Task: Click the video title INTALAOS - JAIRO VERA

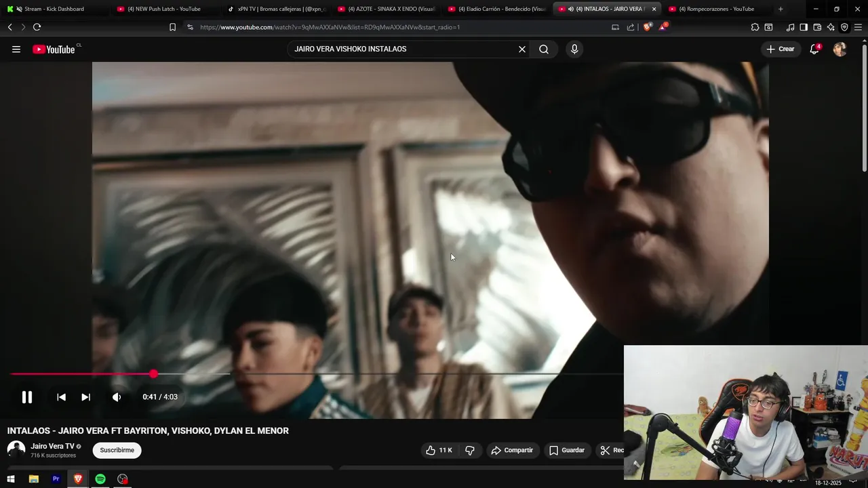Action: click(148, 430)
